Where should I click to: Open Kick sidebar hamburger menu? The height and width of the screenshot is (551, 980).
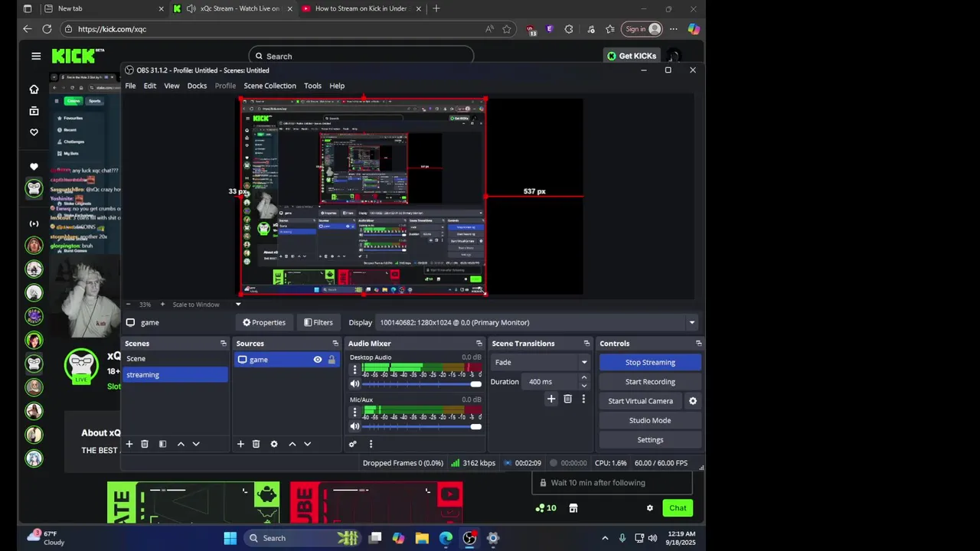[x=36, y=56]
